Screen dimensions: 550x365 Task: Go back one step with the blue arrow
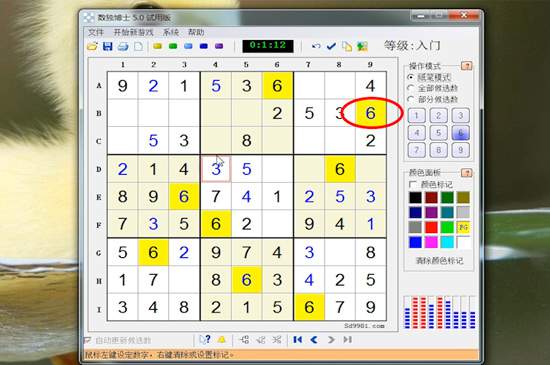[314, 339]
